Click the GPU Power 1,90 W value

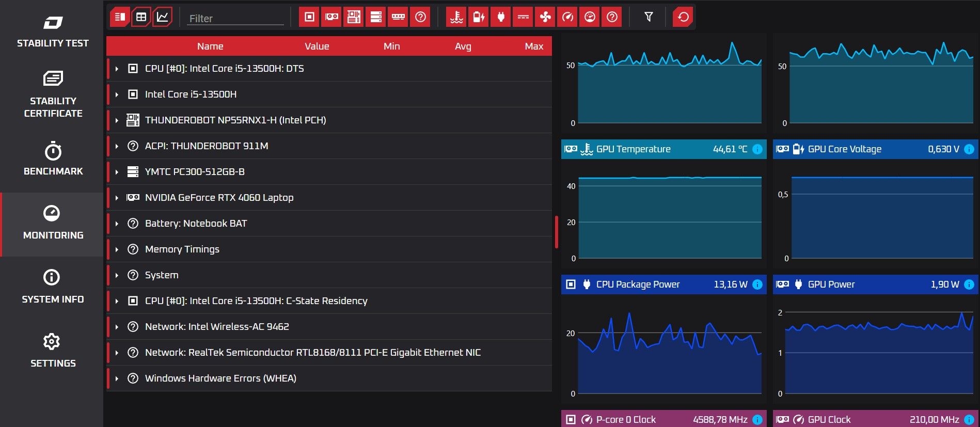tap(945, 284)
